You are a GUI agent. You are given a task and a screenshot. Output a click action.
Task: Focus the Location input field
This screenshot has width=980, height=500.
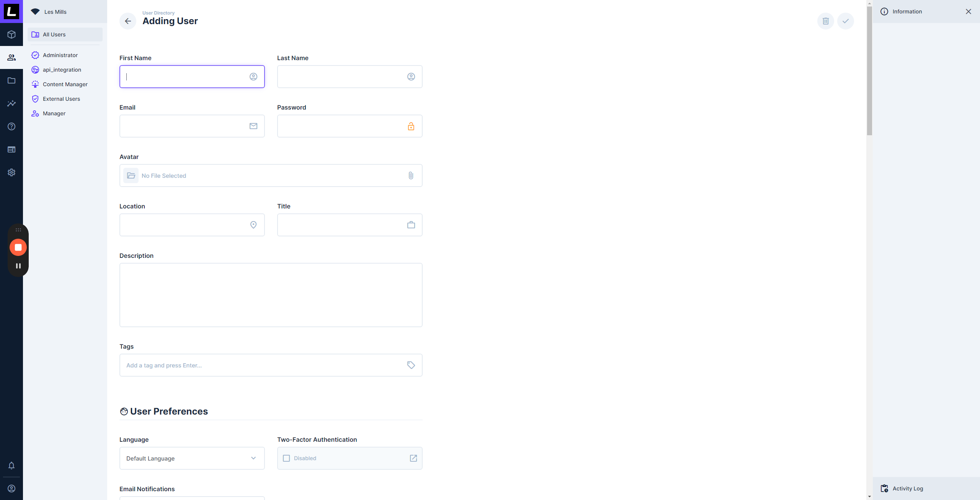coord(192,225)
